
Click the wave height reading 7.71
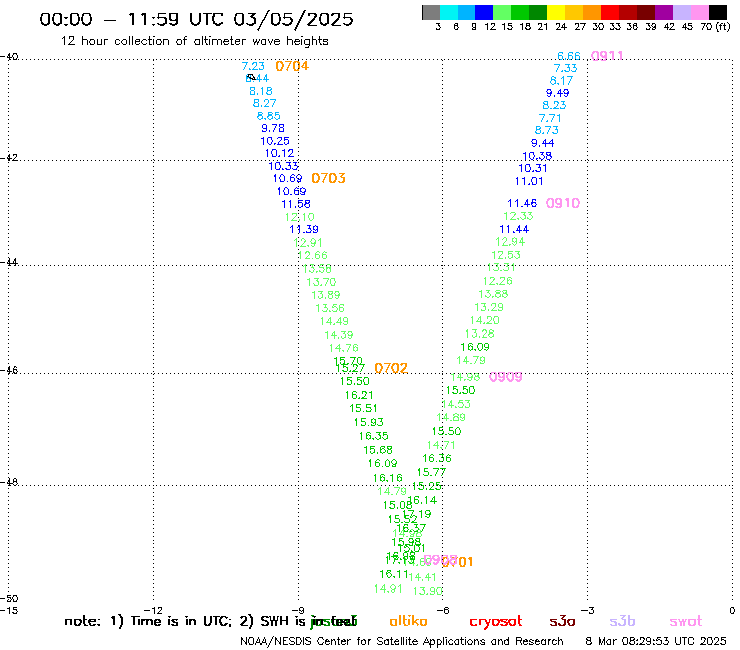[x=550, y=118]
